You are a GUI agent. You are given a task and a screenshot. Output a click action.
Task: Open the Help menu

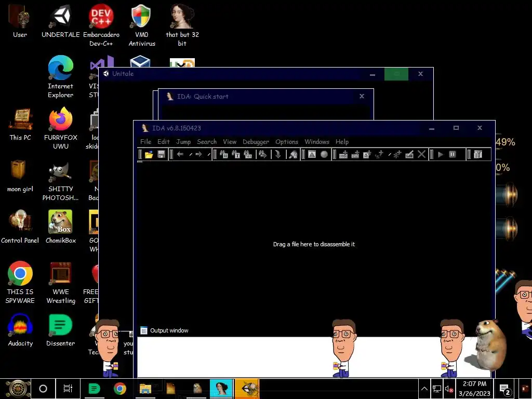click(x=342, y=142)
